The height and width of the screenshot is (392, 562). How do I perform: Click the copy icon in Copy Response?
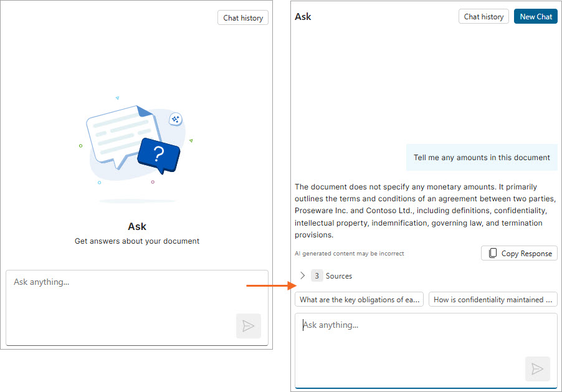click(493, 253)
